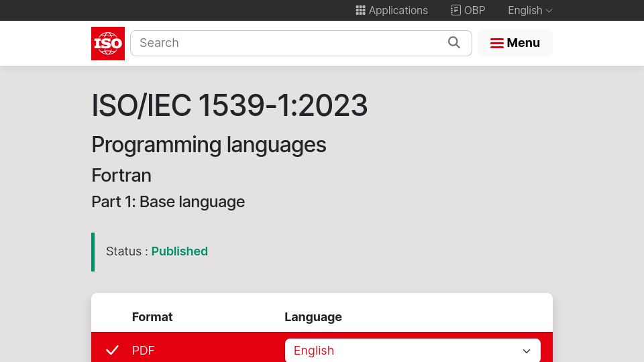Open the Applications grid menu
This screenshot has height=362, width=644.
point(391,10)
